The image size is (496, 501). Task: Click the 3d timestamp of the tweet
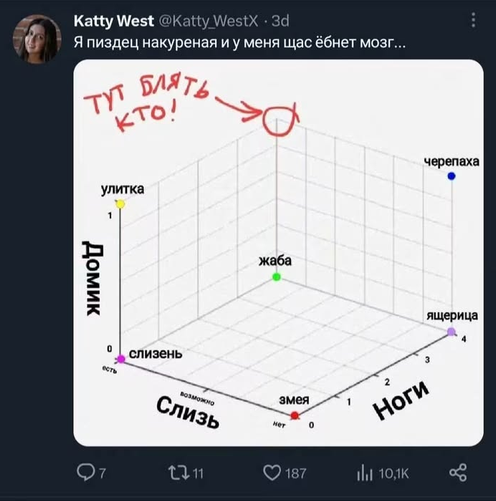click(280, 21)
